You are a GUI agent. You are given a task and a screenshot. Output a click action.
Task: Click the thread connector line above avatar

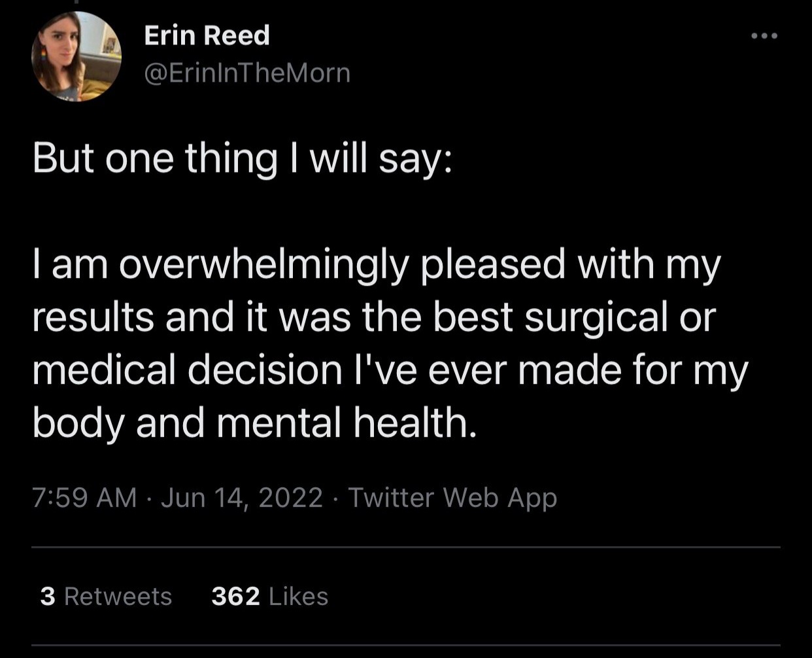click(76, 2)
